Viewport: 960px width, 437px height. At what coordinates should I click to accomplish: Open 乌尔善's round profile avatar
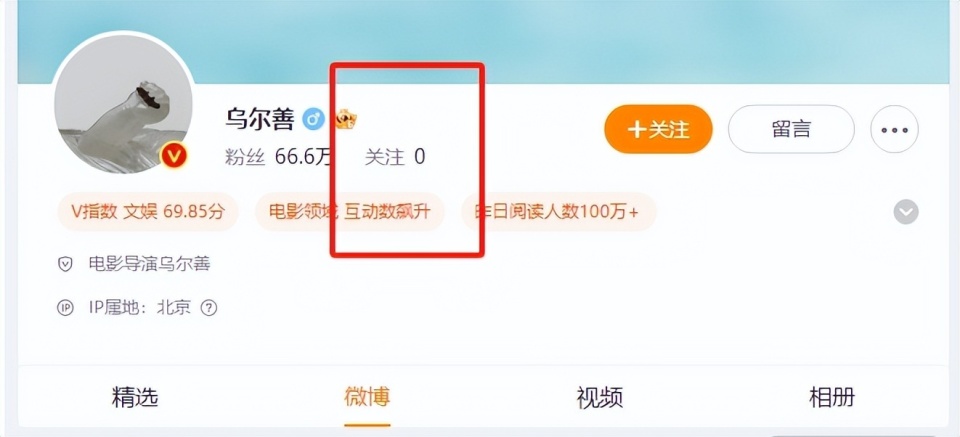(x=123, y=103)
